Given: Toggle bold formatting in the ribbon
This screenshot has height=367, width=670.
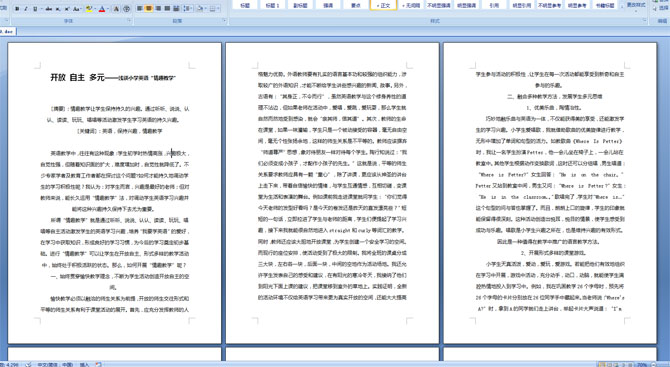Looking at the screenshot, I should click(x=17, y=9).
